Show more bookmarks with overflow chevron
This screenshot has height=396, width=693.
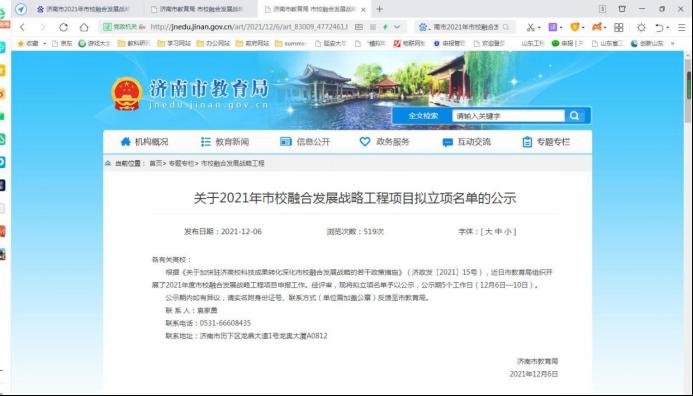(x=673, y=43)
